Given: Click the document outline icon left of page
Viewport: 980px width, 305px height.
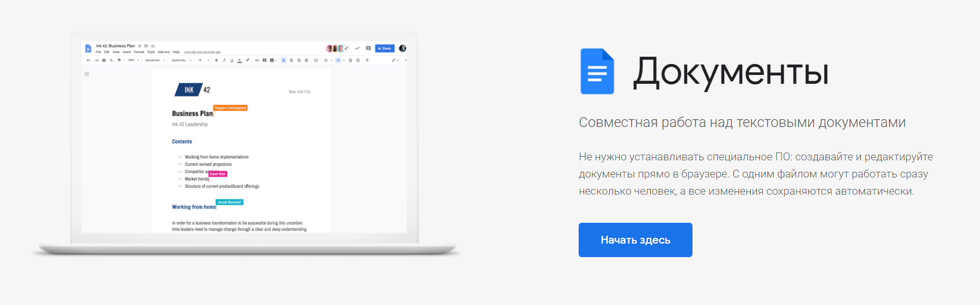Looking at the screenshot, I should (87, 74).
